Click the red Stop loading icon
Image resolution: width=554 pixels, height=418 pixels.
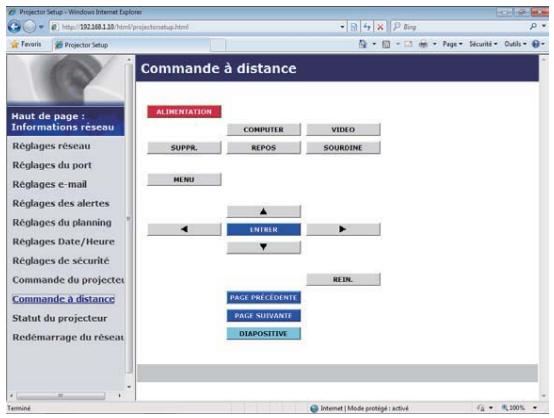point(380,27)
